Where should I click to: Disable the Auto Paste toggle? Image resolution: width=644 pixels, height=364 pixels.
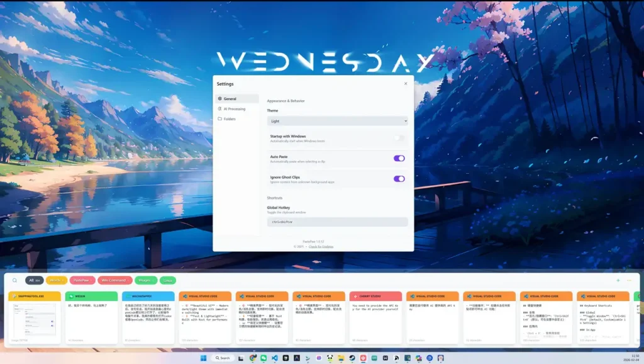pos(399,158)
